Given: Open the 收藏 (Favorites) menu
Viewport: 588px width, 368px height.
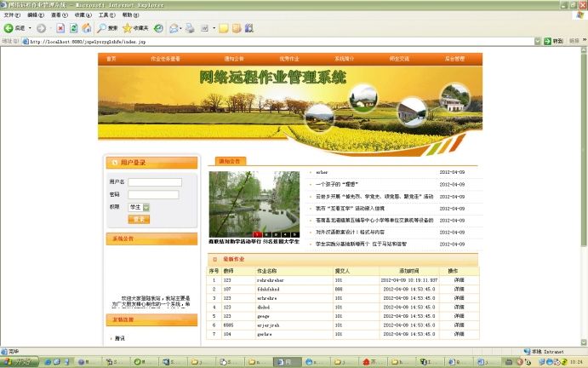Looking at the screenshot, I should (x=83, y=15).
